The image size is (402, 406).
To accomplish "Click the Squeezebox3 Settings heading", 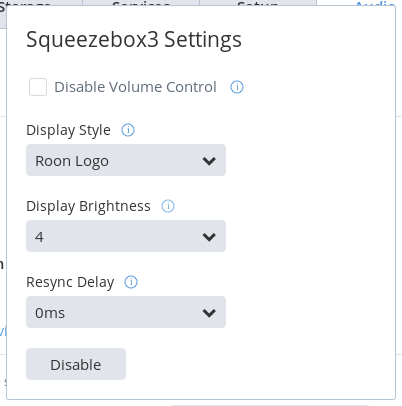I will [x=134, y=40].
